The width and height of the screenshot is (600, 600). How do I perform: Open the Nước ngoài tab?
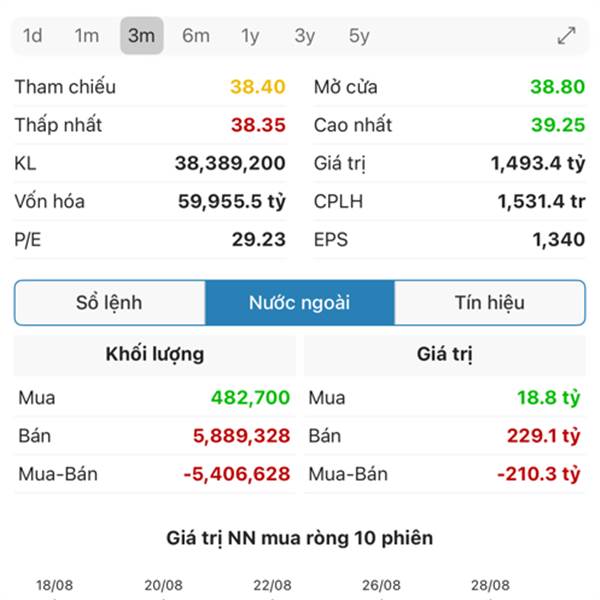(300, 303)
